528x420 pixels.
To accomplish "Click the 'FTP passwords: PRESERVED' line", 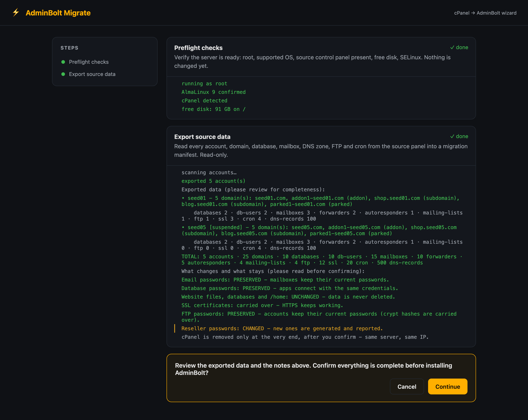I will coord(319,317).
